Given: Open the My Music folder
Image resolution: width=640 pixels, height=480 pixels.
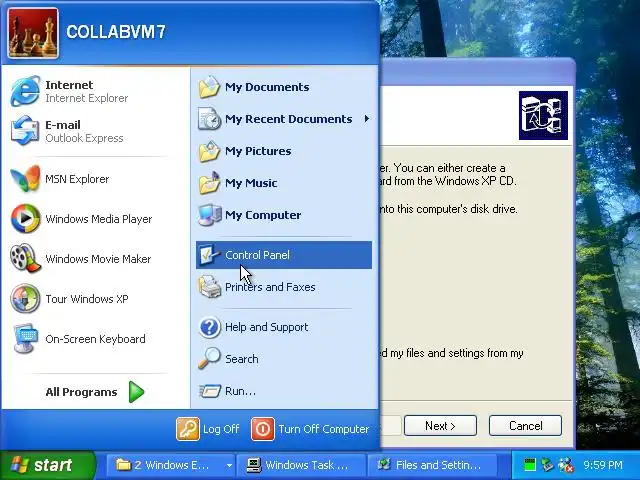Looking at the screenshot, I should (284, 183).
